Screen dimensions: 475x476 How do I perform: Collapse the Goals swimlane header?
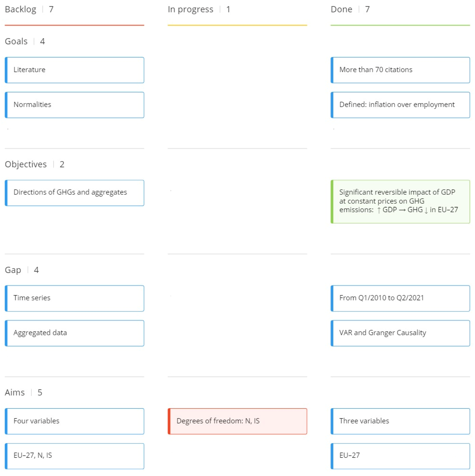[x=16, y=41]
